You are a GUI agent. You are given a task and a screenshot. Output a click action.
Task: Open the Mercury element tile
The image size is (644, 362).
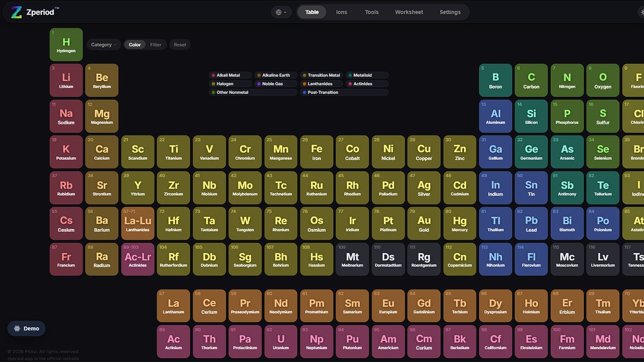(x=460, y=224)
